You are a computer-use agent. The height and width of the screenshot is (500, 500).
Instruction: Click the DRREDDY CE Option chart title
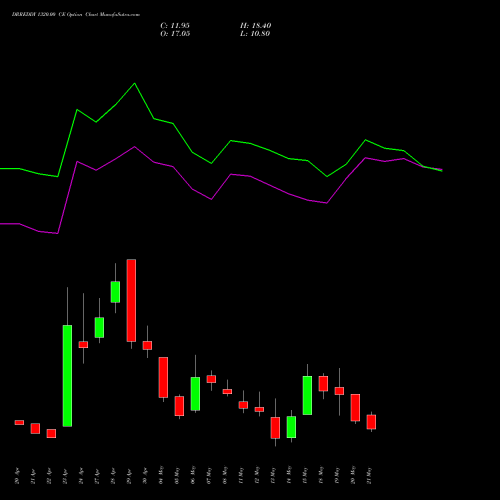point(76,14)
